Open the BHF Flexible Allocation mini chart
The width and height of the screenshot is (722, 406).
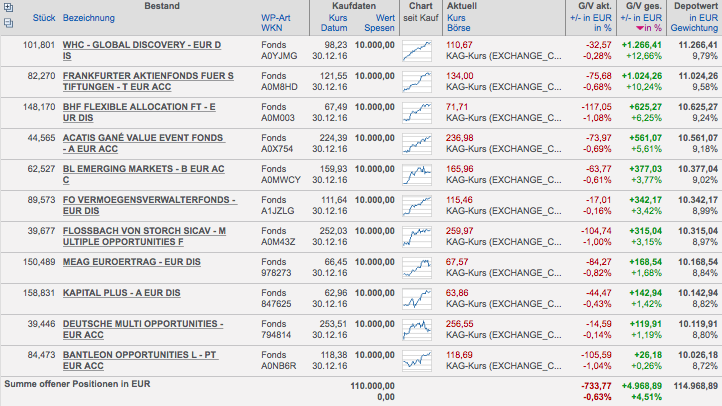(419, 111)
